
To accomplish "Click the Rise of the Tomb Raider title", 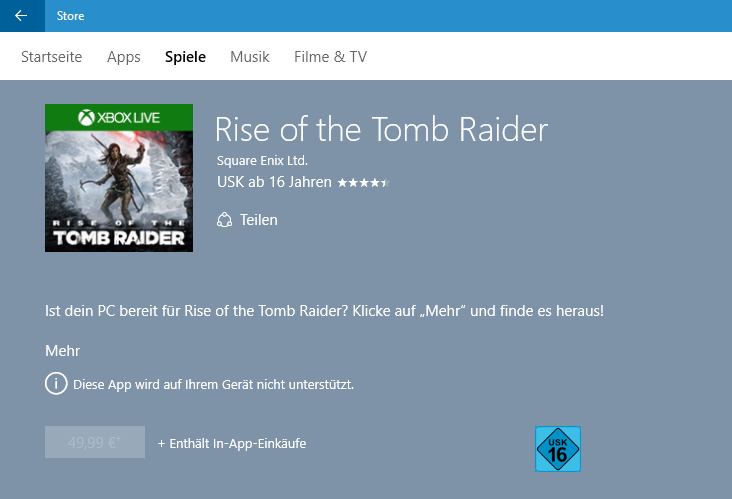I will 381,129.
